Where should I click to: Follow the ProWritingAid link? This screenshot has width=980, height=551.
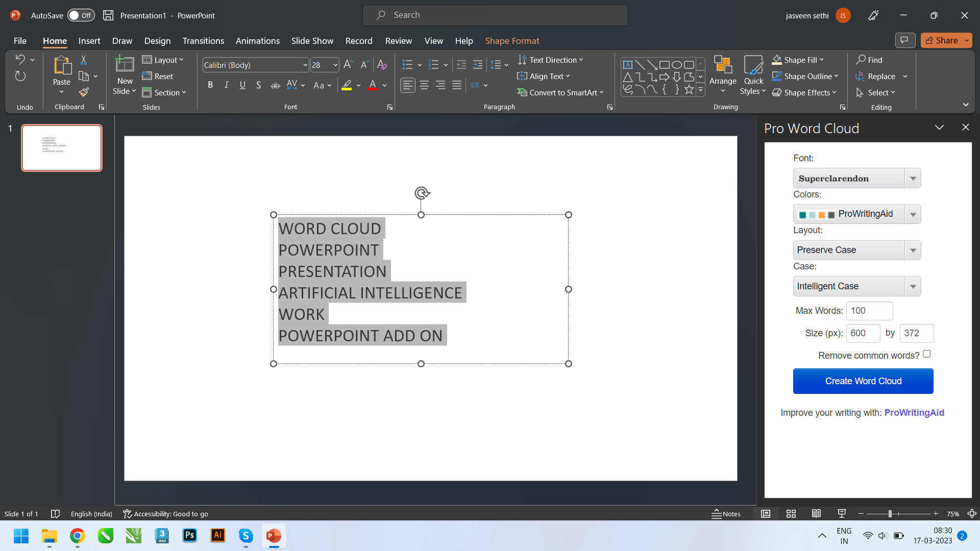914,413
